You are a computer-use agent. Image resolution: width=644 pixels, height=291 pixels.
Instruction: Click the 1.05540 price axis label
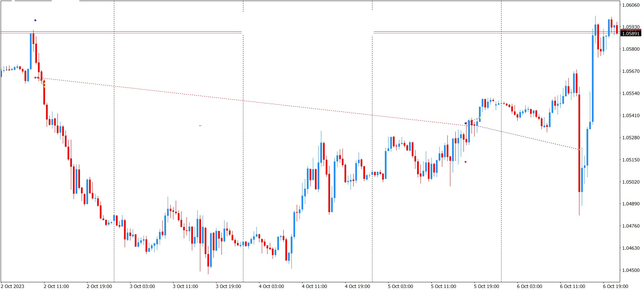pos(631,93)
